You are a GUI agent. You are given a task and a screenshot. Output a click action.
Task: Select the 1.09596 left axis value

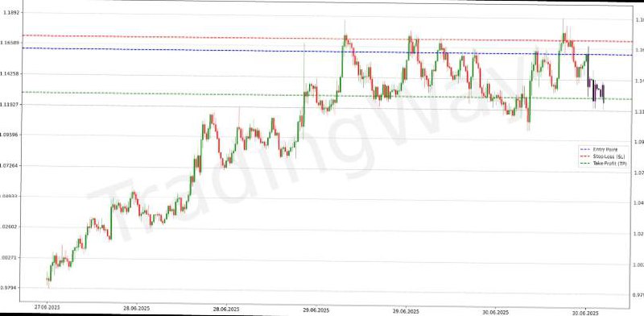tap(9, 135)
